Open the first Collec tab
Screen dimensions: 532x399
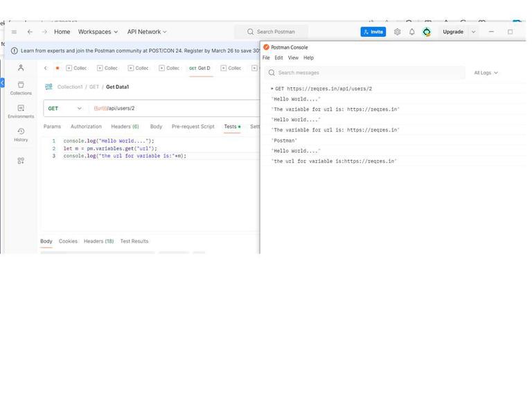(x=76, y=68)
